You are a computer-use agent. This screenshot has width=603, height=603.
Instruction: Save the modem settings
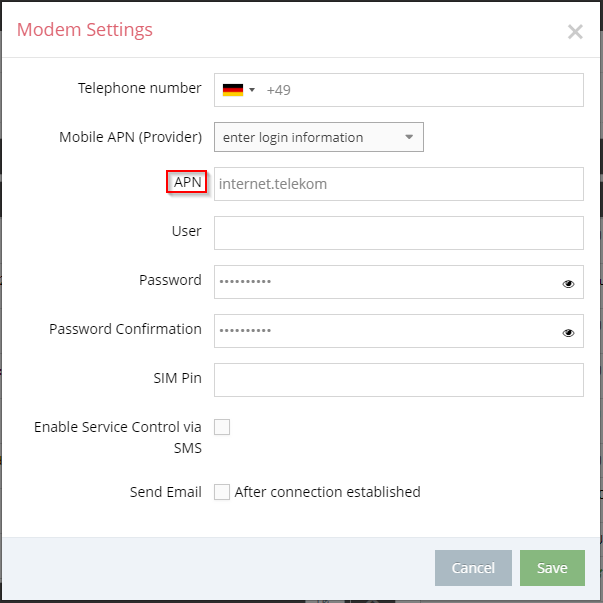[x=552, y=568]
